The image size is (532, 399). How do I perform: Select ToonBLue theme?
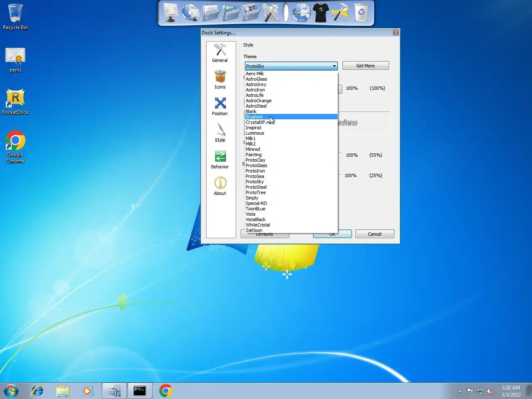291,209
